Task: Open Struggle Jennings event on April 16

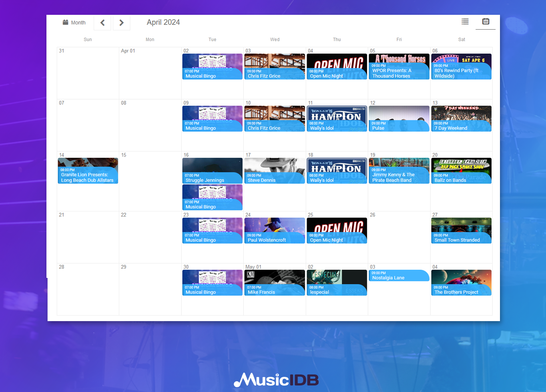Action: click(213, 171)
